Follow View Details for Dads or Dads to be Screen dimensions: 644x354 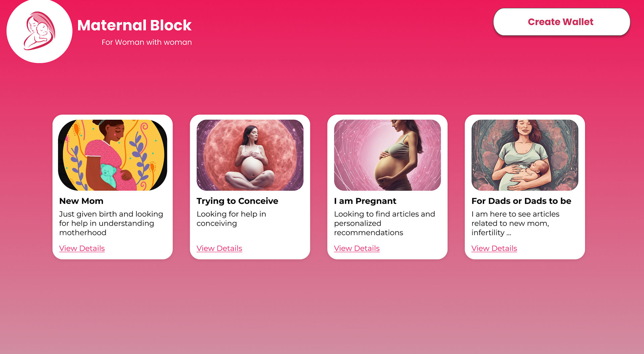point(494,248)
